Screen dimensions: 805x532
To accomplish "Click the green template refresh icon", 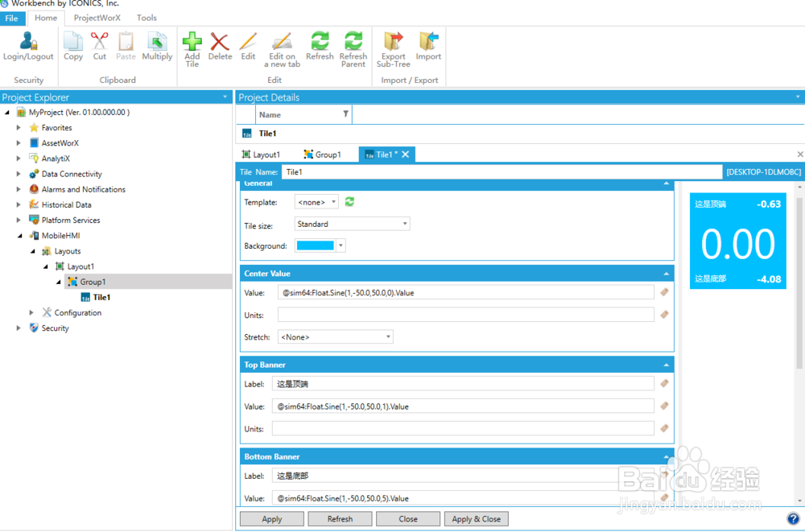I will point(349,202).
